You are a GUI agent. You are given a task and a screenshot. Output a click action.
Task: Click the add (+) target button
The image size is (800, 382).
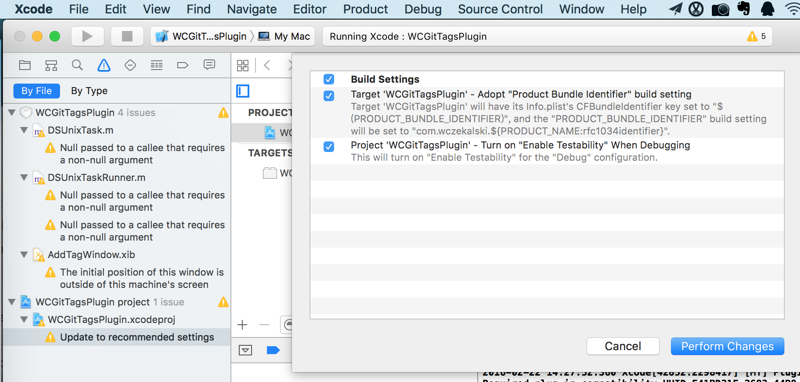243,325
